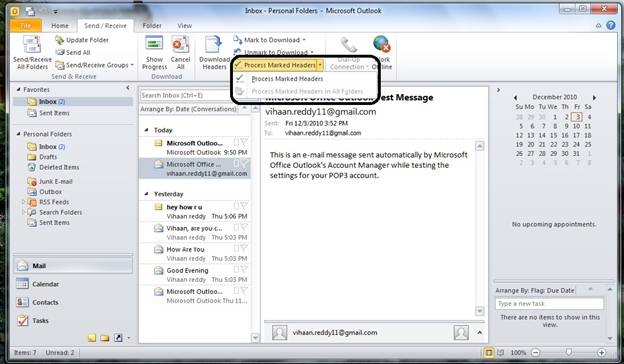The width and height of the screenshot is (624, 364).
Task: Toggle the Work Offline globe icon
Action: [382, 44]
